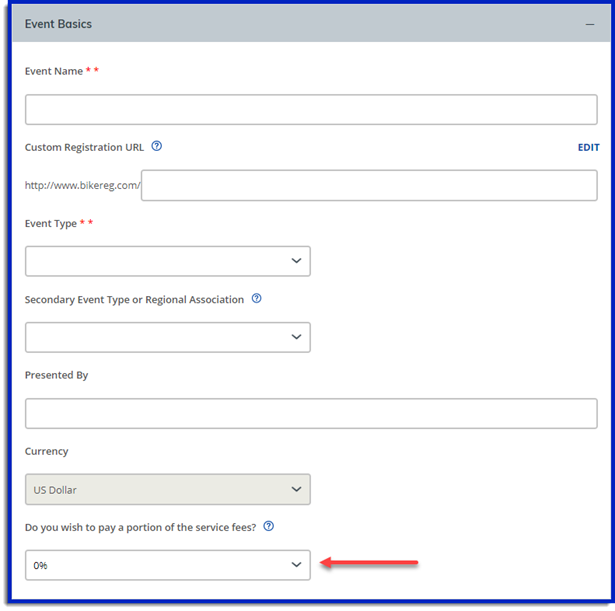
Task: Click the Event Type label
Action: pos(51,223)
